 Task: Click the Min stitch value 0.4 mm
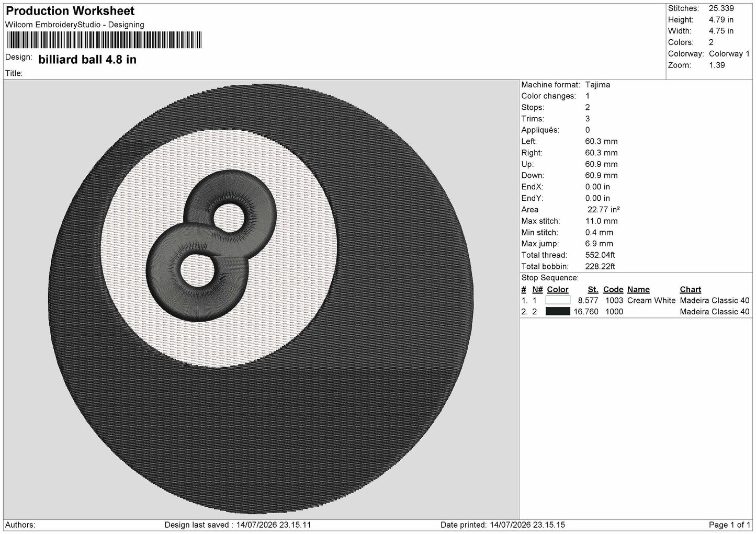pyautogui.click(x=599, y=232)
